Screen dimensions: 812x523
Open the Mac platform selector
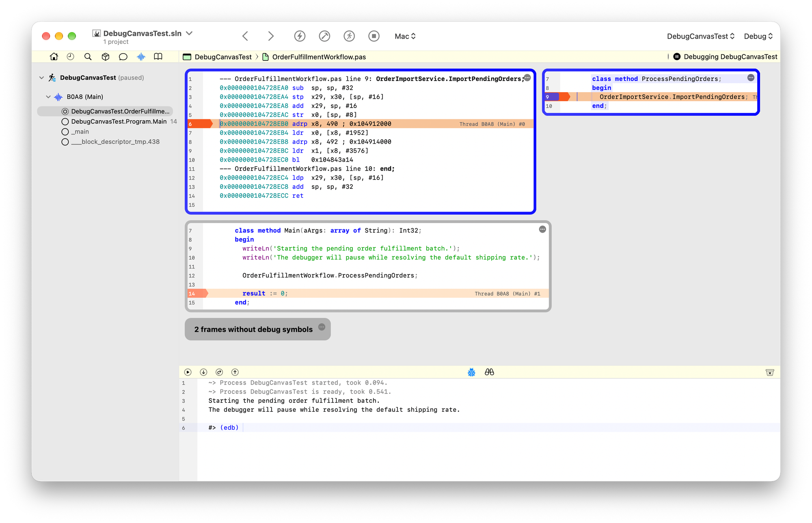405,36
